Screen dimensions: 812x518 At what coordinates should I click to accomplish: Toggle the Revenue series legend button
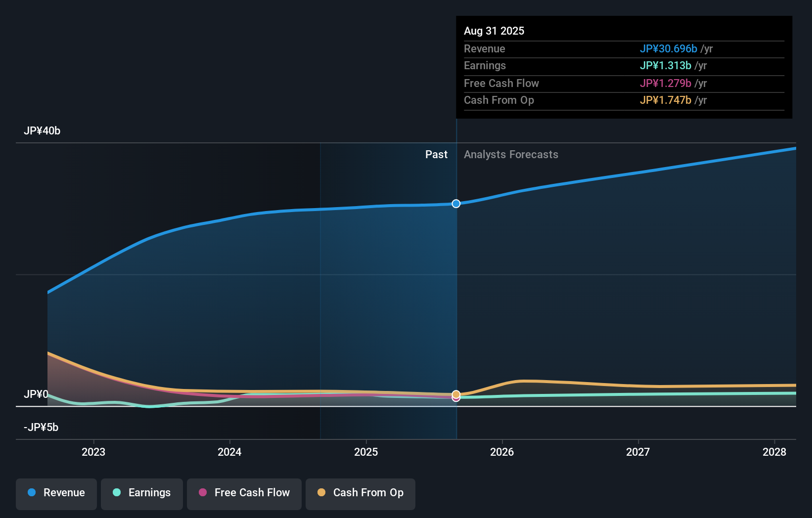point(56,493)
